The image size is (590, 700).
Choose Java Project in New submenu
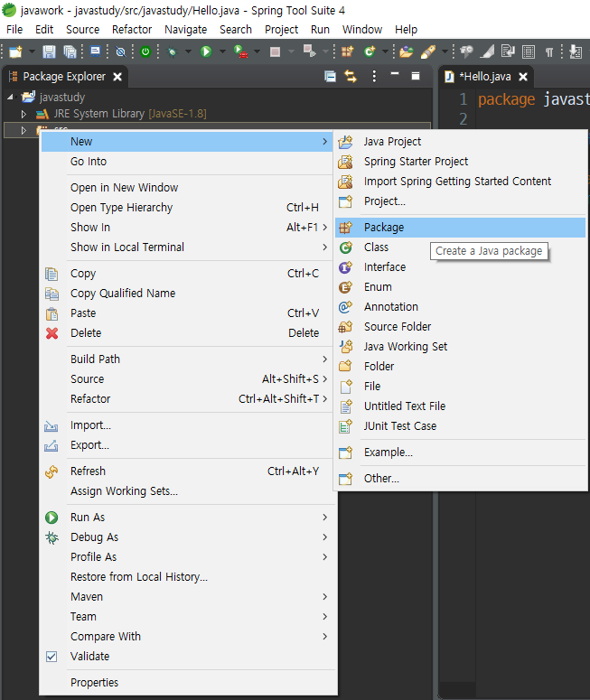pyautogui.click(x=461, y=142)
